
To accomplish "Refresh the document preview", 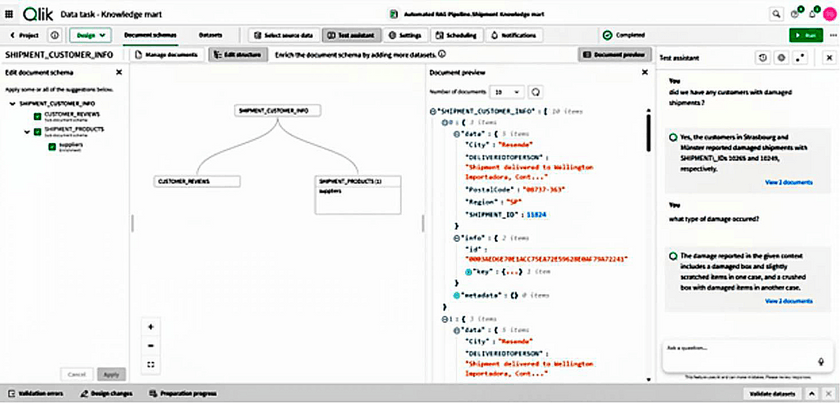I will pos(535,91).
